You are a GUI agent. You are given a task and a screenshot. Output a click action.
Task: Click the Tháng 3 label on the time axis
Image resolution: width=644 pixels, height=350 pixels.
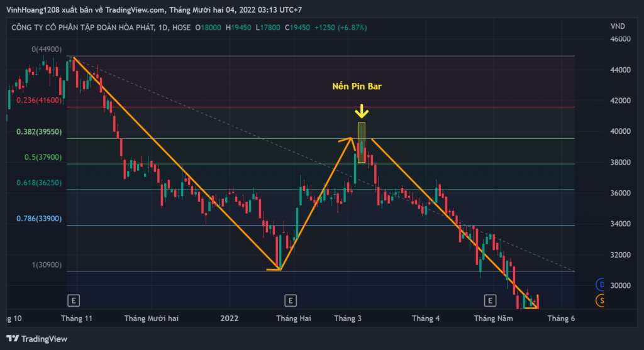pos(348,319)
